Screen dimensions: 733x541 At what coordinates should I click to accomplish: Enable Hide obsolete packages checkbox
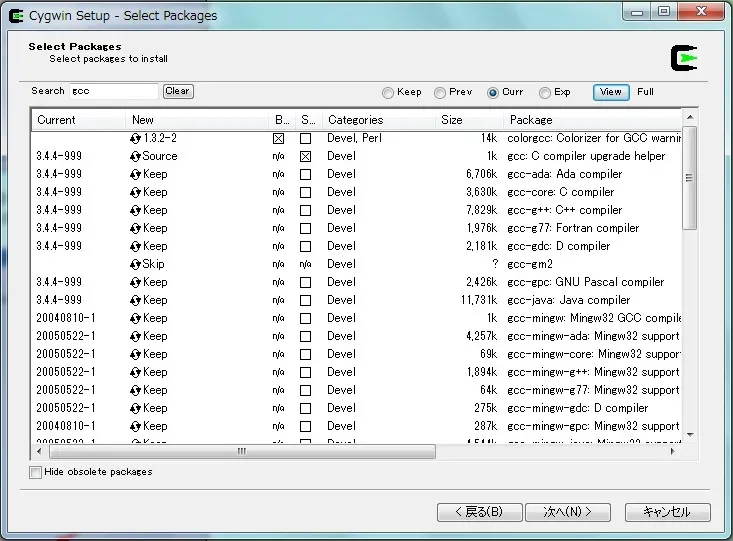(x=36, y=472)
